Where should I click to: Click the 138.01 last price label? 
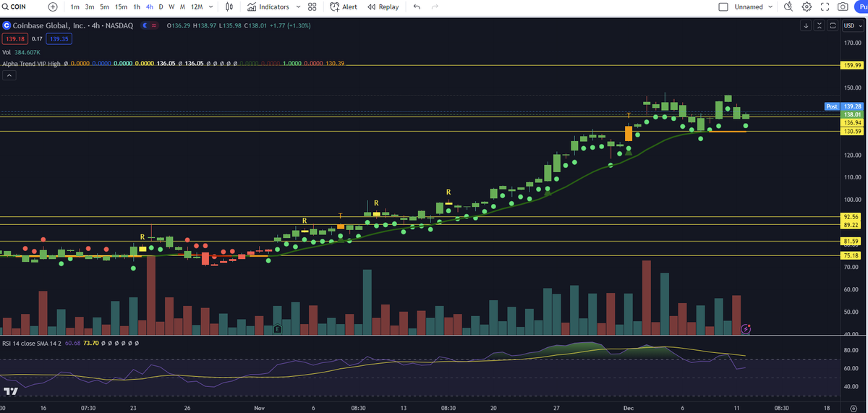pos(852,114)
